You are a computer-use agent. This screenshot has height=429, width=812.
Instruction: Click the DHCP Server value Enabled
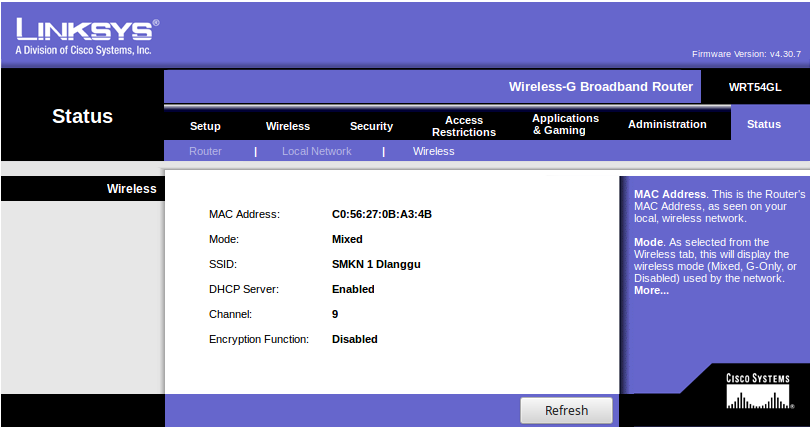tap(353, 289)
